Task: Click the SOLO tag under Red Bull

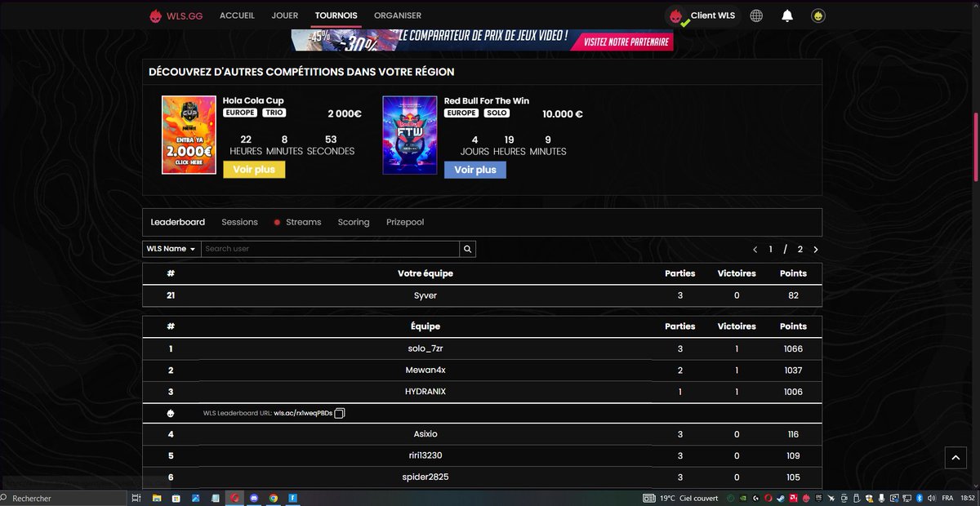Action: pos(496,113)
